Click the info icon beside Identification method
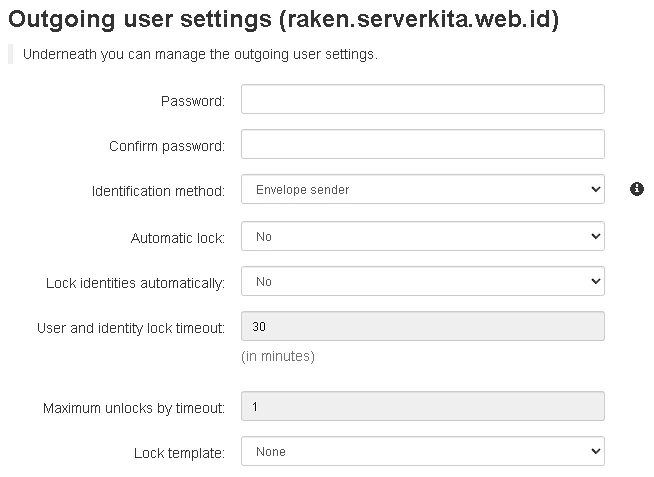 637,189
